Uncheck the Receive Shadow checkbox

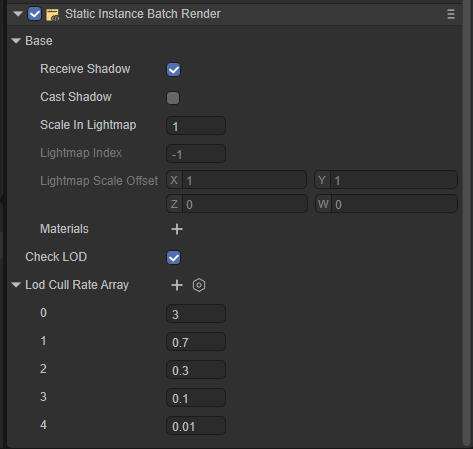173,70
